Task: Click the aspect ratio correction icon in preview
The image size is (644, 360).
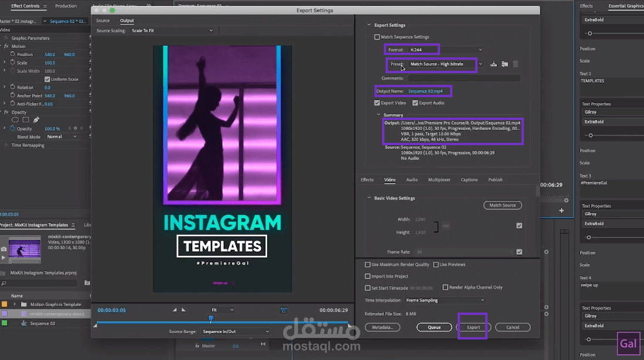Action: click(x=284, y=310)
